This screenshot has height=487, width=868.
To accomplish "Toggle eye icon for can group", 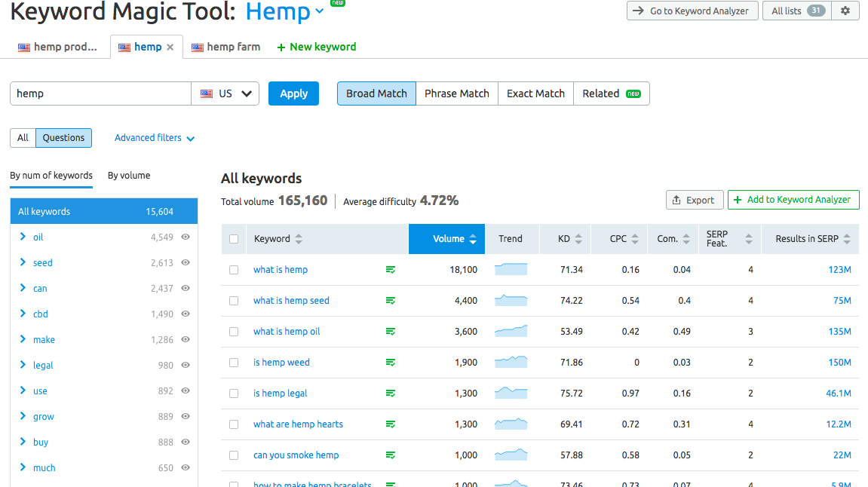I will pyautogui.click(x=186, y=288).
